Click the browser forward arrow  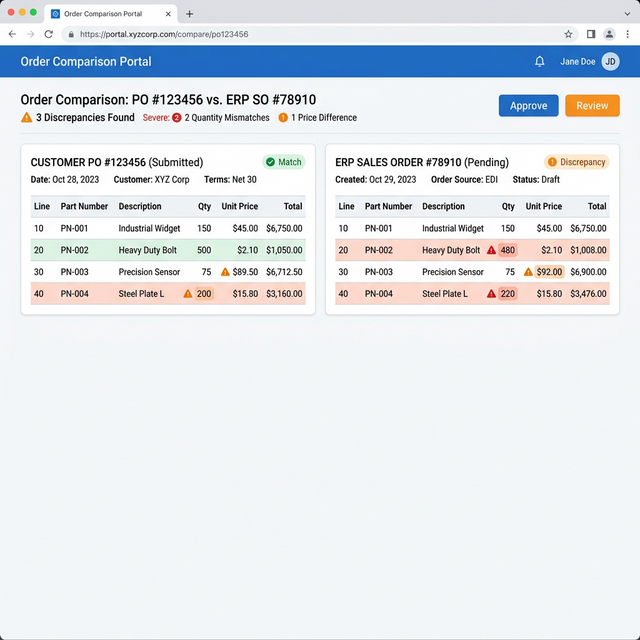coord(30,34)
